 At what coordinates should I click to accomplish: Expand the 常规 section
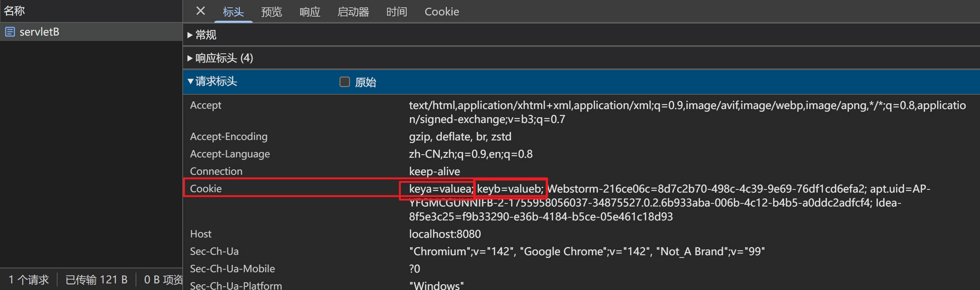(x=581, y=35)
